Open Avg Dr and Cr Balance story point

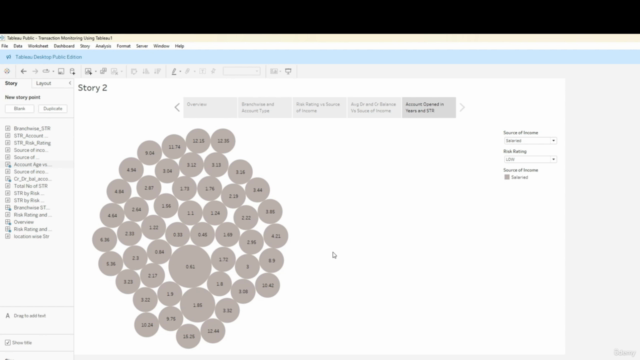(374, 107)
